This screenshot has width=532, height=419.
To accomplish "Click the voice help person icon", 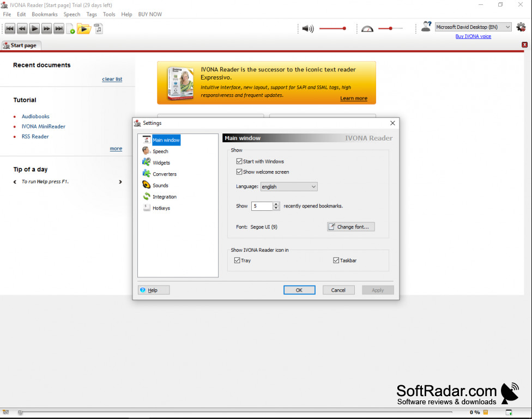I will [x=426, y=27].
